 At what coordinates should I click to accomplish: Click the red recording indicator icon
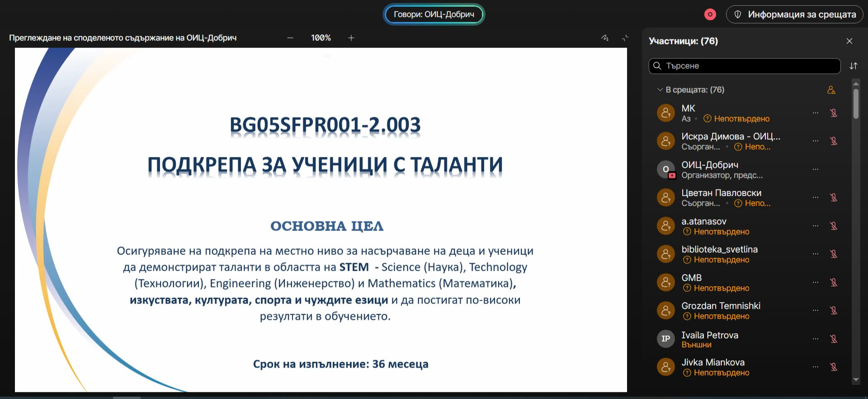click(x=710, y=14)
